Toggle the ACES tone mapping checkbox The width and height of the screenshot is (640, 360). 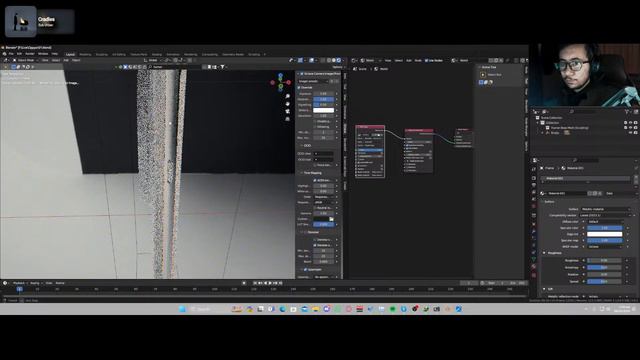(x=315, y=180)
